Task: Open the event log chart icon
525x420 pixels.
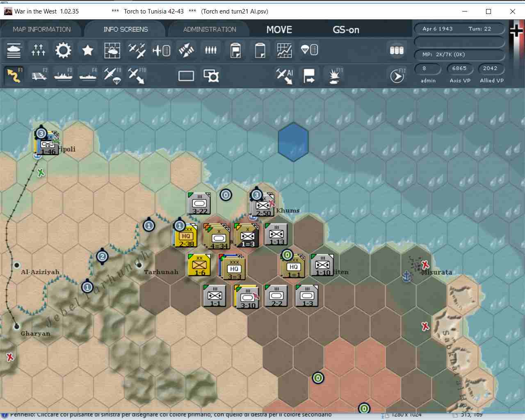Action: coord(284,50)
